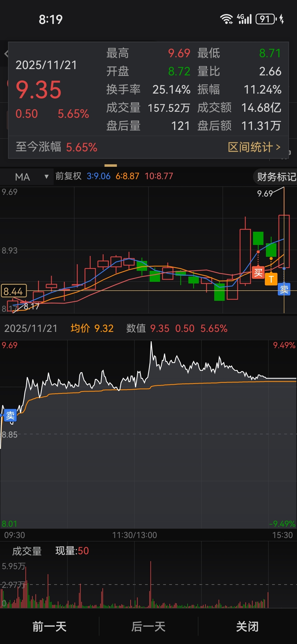Tap the battery 91 indicator
This screenshot has width=297, height=644.
click(266, 19)
